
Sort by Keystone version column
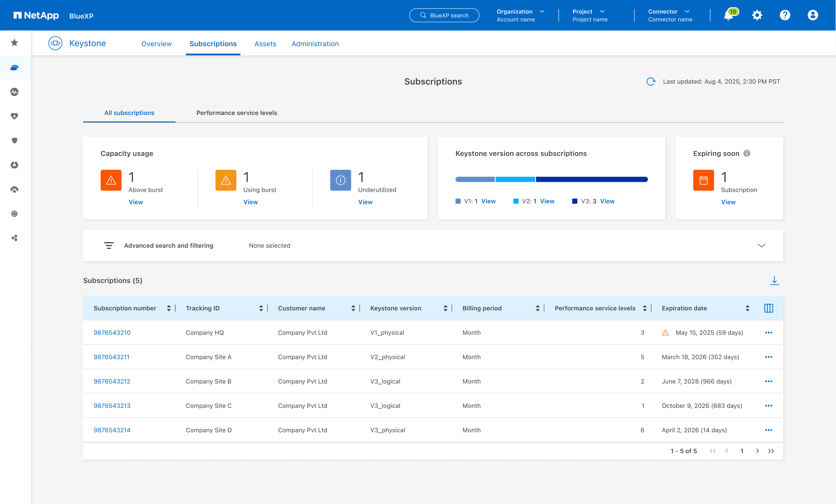[445, 308]
